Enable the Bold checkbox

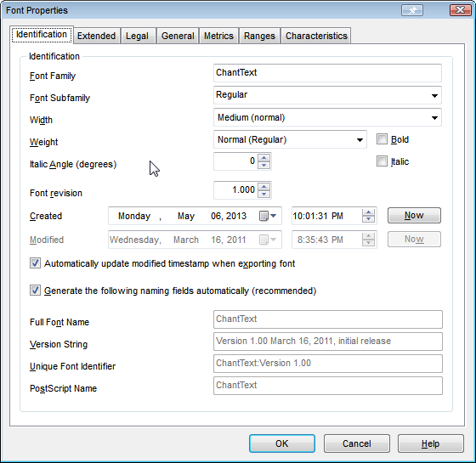pos(382,139)
